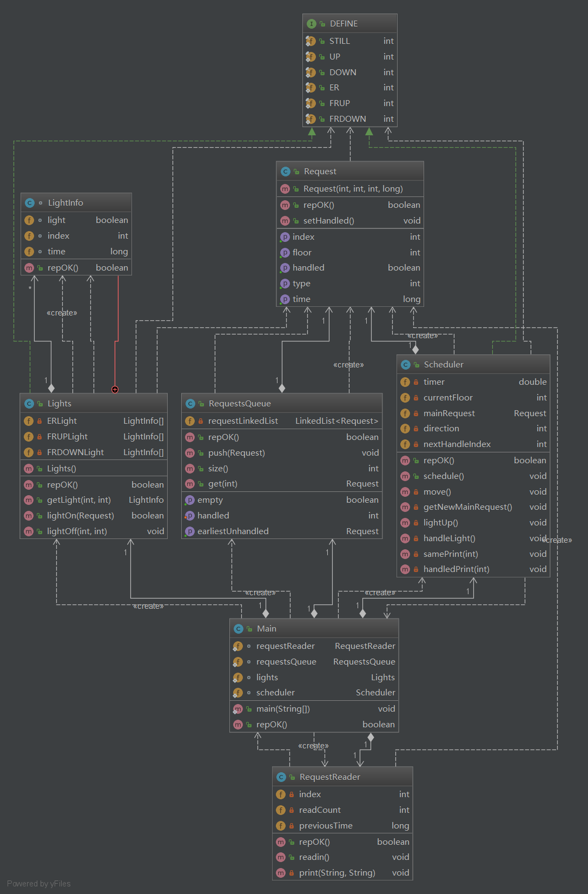Click the method icon beside getNewMainRequest()
This screenshot has height=894, width=588.
(405, 507)
